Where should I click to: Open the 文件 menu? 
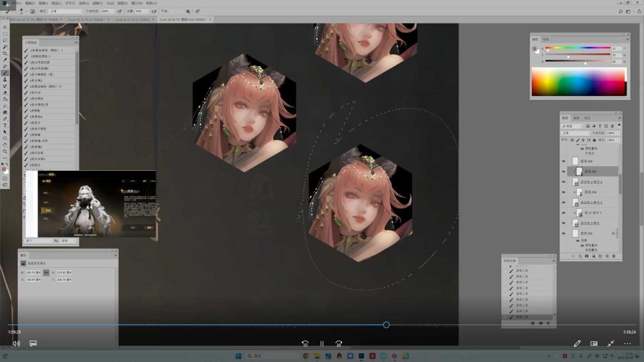click(x=18, y=3)
